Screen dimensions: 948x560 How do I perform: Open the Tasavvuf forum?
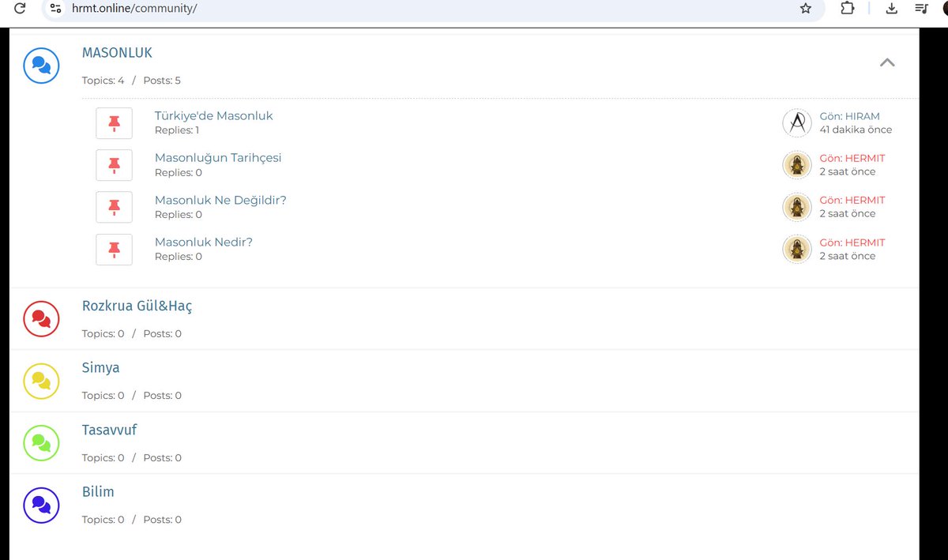[110, 430]
